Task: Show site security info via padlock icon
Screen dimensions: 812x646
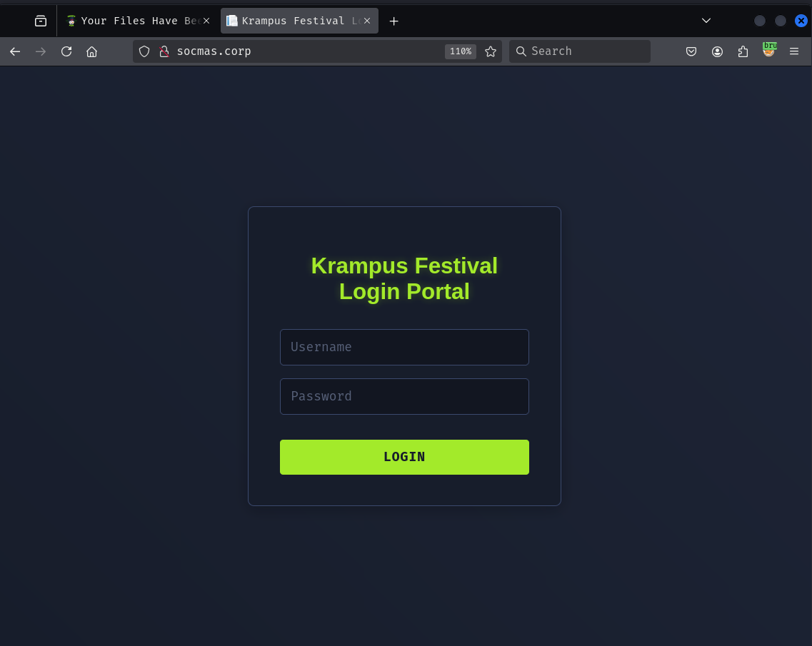Action: 164,51
